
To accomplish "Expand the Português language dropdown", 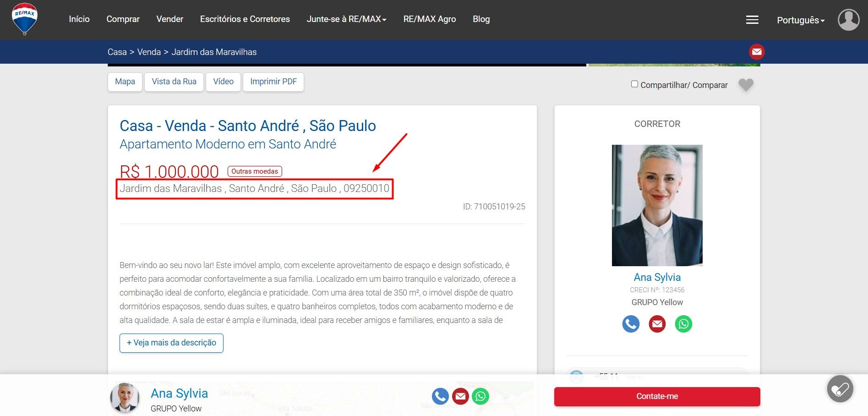I will (801, 20).
